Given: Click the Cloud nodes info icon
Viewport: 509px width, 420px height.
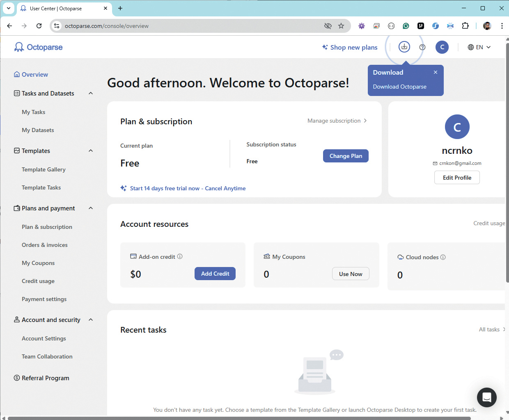Looking at the screenshot, I should [x=443, y=257].
